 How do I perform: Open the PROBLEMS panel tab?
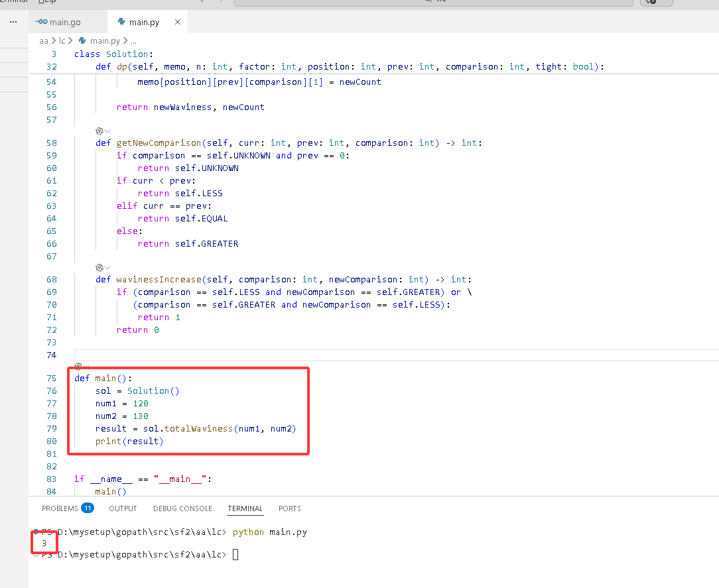[x=60, y=508]
